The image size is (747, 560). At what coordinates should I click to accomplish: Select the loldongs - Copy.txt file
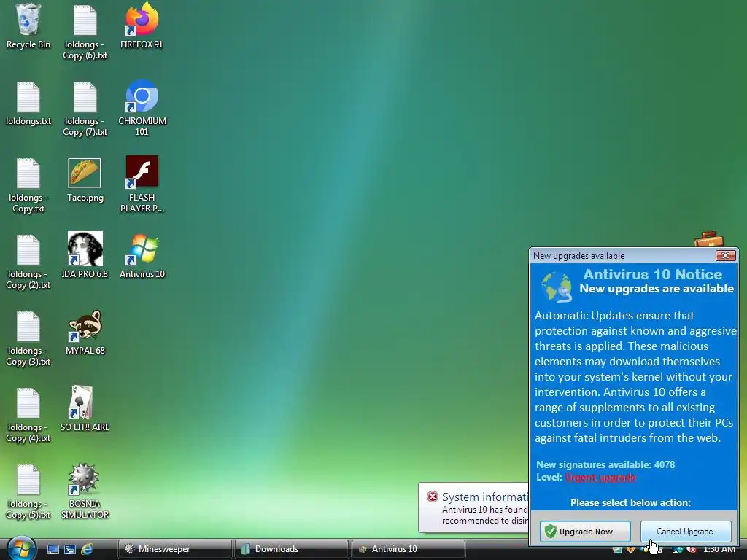point(28,185)
